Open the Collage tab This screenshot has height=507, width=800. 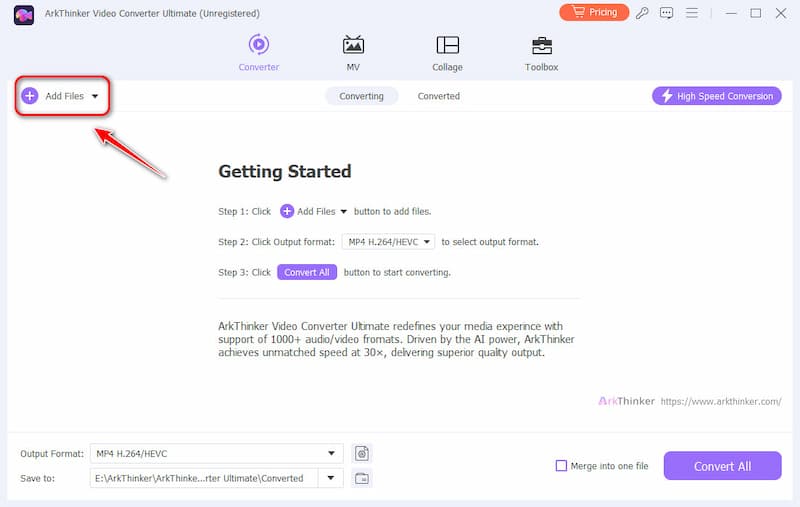pyautogui.click(x=447, y=53)
